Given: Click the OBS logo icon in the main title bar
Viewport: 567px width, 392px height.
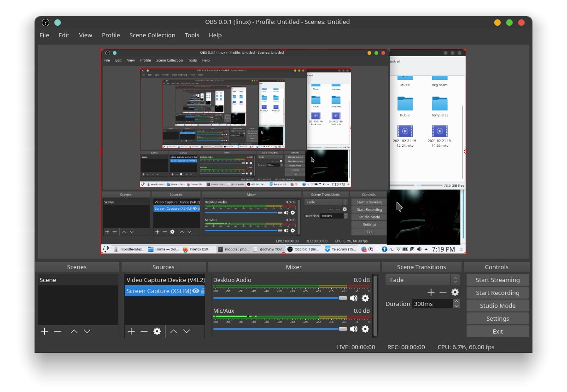Looking at the screenshot, I should click(45, 22).
